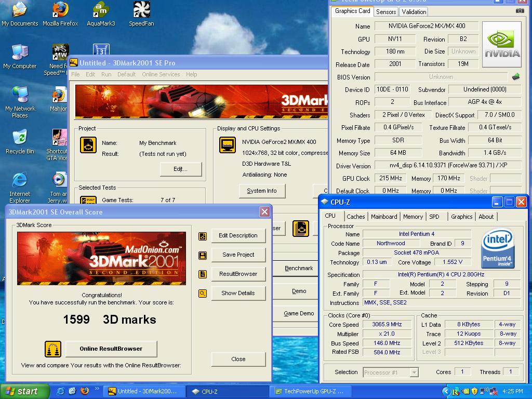Click the 4:25 PM taskbar clock
This screenshot has height=399, width=532.
[x=512, y=391]
